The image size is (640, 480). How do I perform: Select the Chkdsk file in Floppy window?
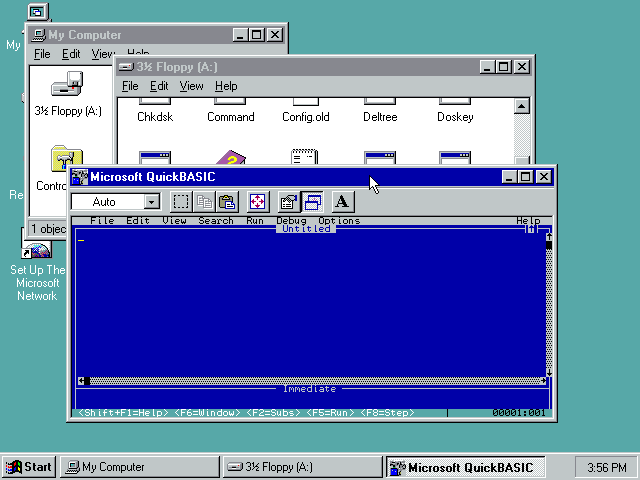[155, 111]
